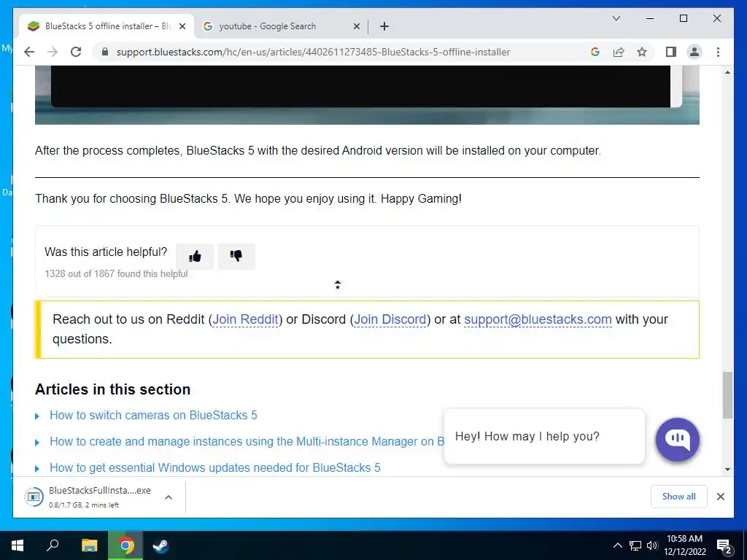Expand arrow beside Multi-instance Manager article
This screenshot has height=560, width=747.
click(x=37, y=443)
